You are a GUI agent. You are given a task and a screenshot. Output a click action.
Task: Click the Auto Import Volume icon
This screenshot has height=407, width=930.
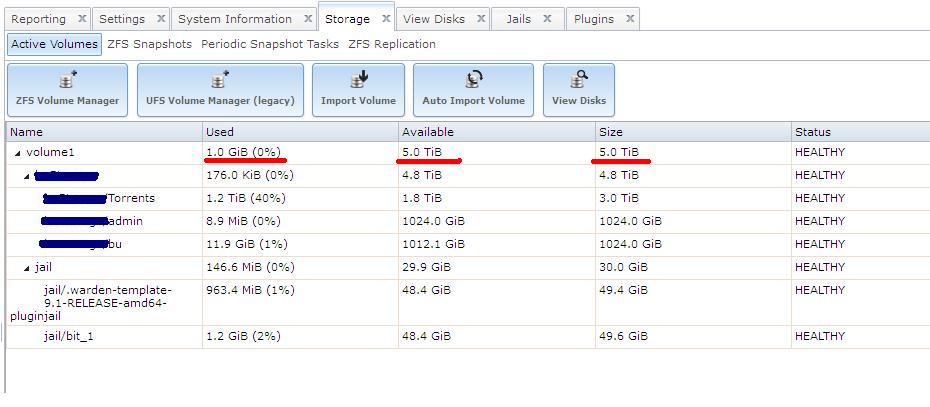473,82
